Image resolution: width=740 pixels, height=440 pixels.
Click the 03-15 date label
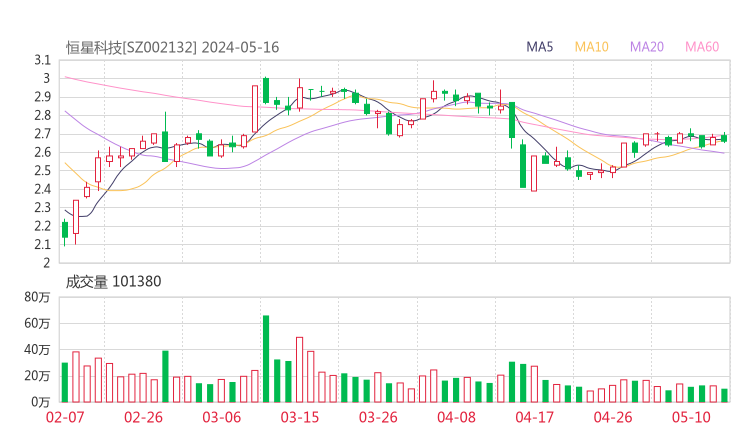click(x=300, y=417)
